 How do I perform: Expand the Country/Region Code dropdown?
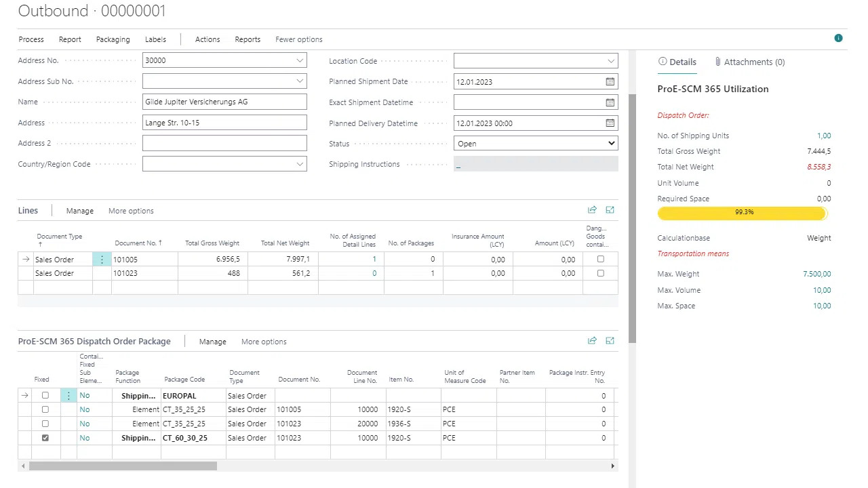[x=300, y=164]
